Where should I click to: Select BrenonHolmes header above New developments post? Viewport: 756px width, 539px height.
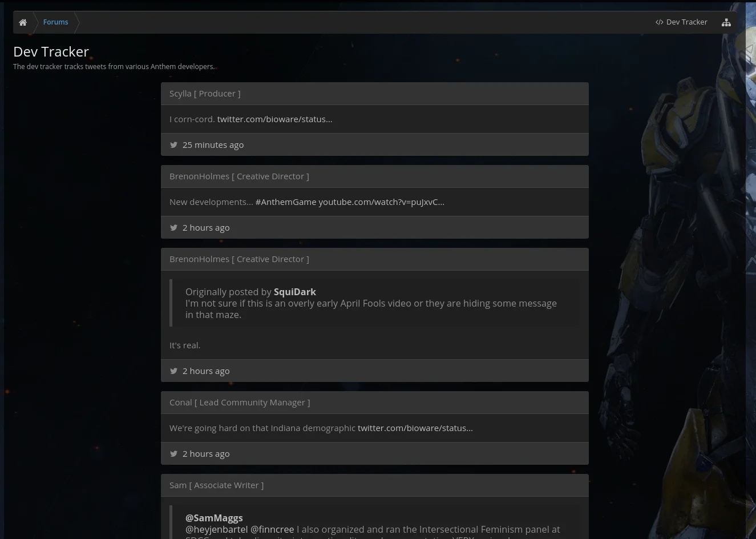coord(374,176)
